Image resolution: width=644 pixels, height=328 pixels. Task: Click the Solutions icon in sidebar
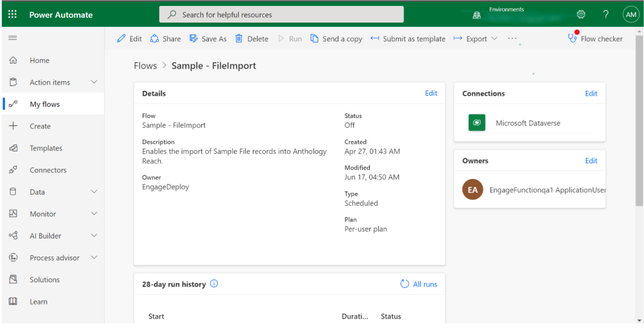click(x=13, y=279)
